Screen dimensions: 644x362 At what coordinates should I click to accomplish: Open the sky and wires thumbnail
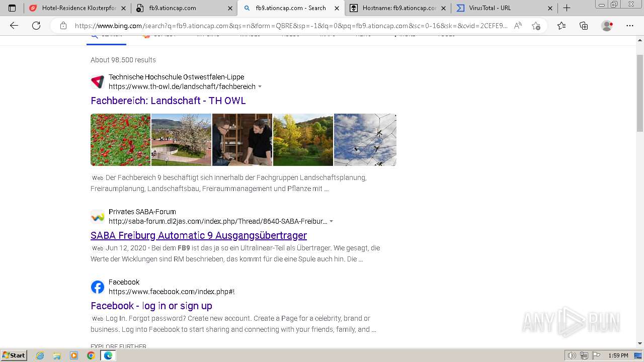[365, 140]
